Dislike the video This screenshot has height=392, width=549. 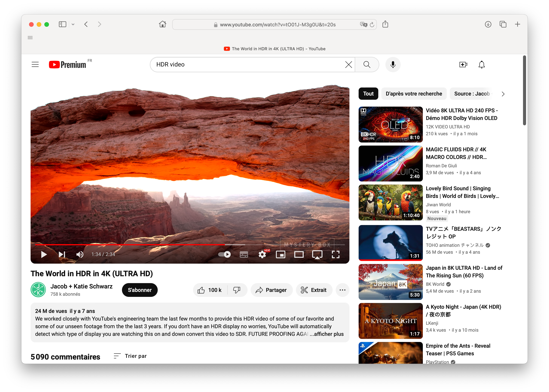(237, 290)
